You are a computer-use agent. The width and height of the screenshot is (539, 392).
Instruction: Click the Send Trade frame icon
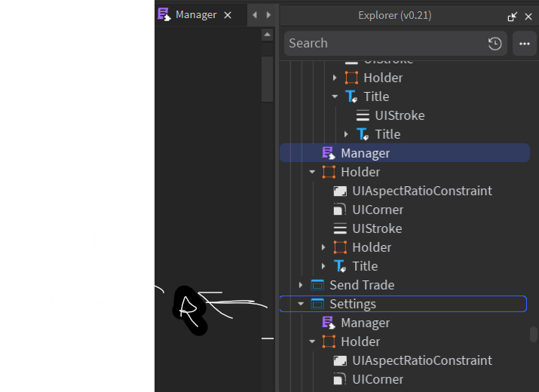tap(317, 285)
